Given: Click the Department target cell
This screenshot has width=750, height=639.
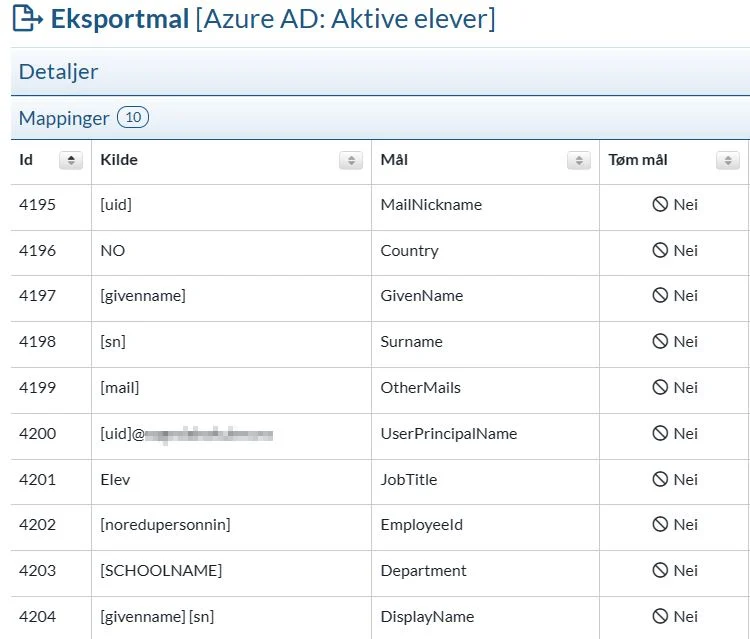Looking at the screenshot, I should pyautogui.click(x=423, y=571).
